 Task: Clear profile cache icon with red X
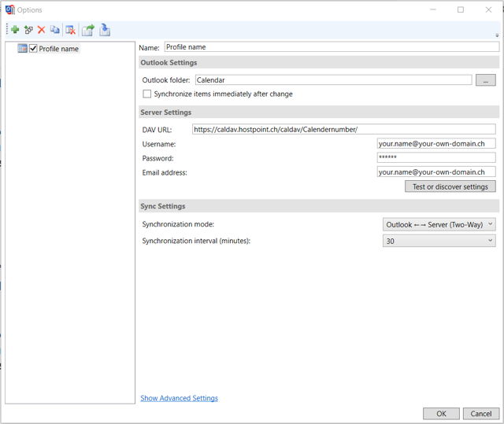[x=70, y=30]
